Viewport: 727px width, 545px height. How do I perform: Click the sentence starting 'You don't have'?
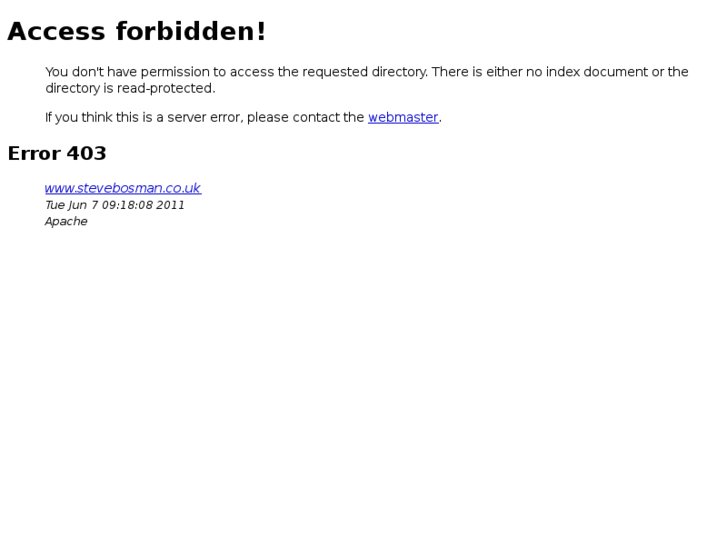(236, 72)
